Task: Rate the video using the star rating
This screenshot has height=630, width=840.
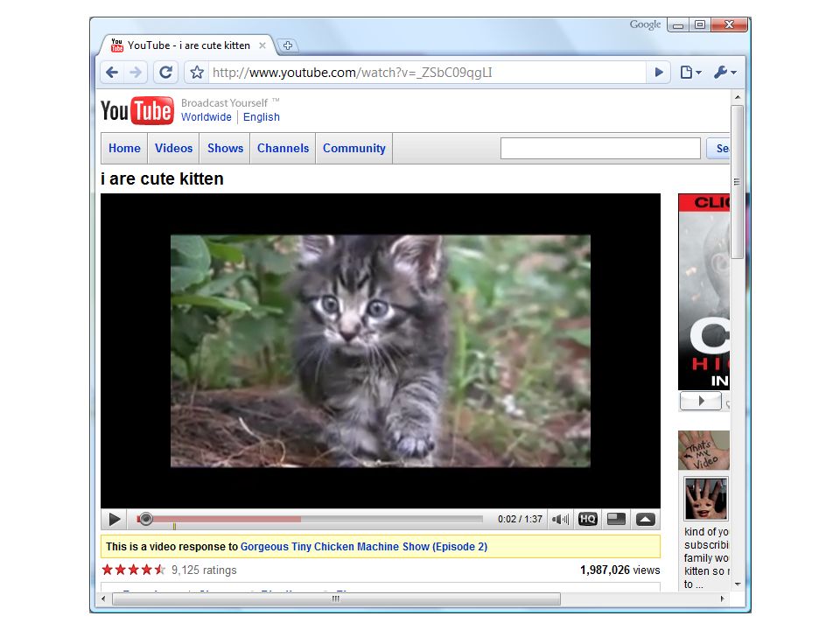Action: 133,570
